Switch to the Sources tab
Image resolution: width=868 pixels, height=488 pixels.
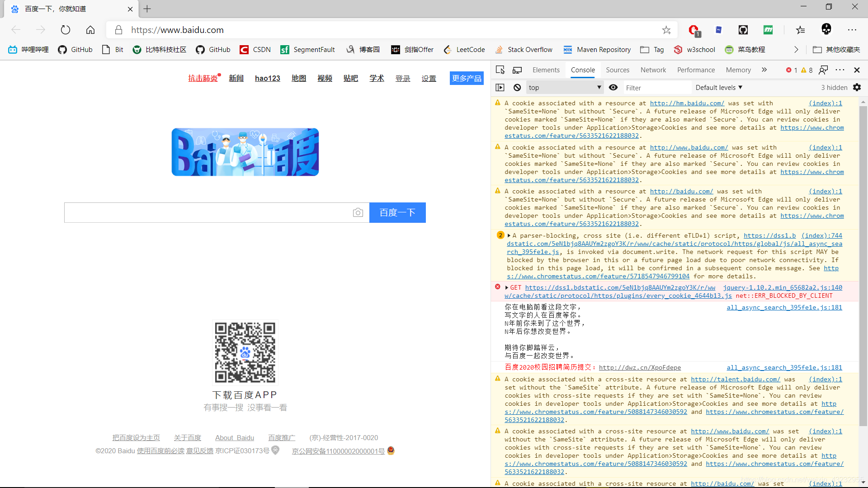[x=618, y=70]
